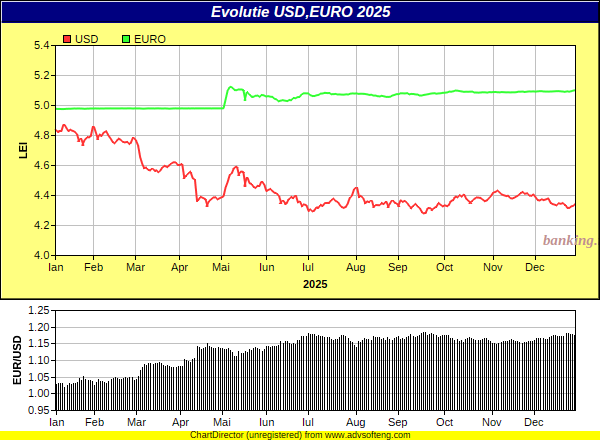Click the Apr label under the LEI chart
Image resolution: width=600 pixels, height=440 pixels.
[x=179, y=267]
